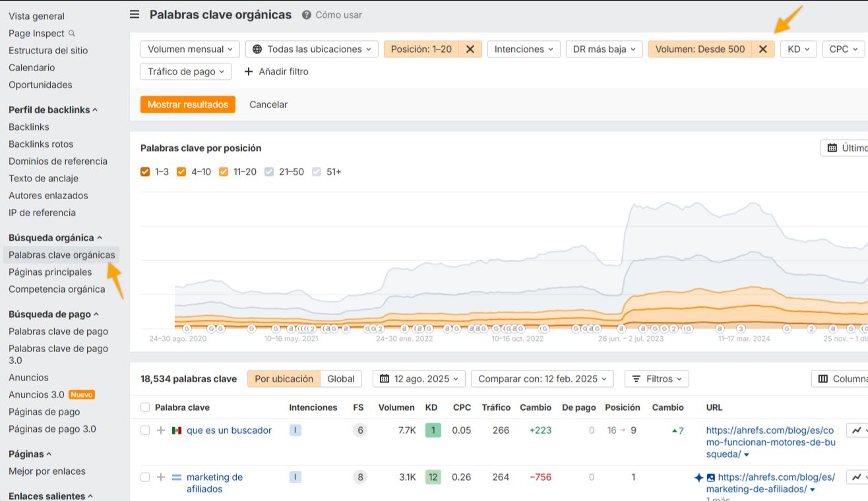
Task: Click the Cómo usar help icon
Action: [307, 15]
